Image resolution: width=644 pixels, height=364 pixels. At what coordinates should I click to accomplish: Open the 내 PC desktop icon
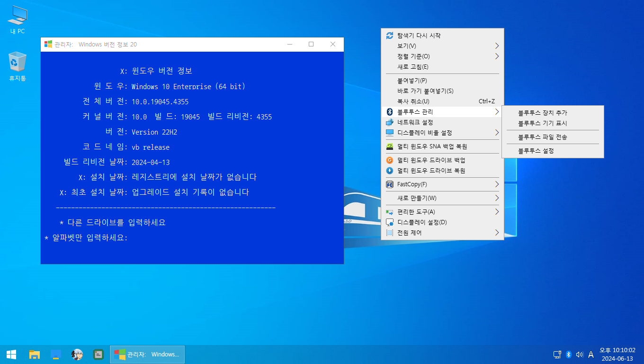[18, 20]
